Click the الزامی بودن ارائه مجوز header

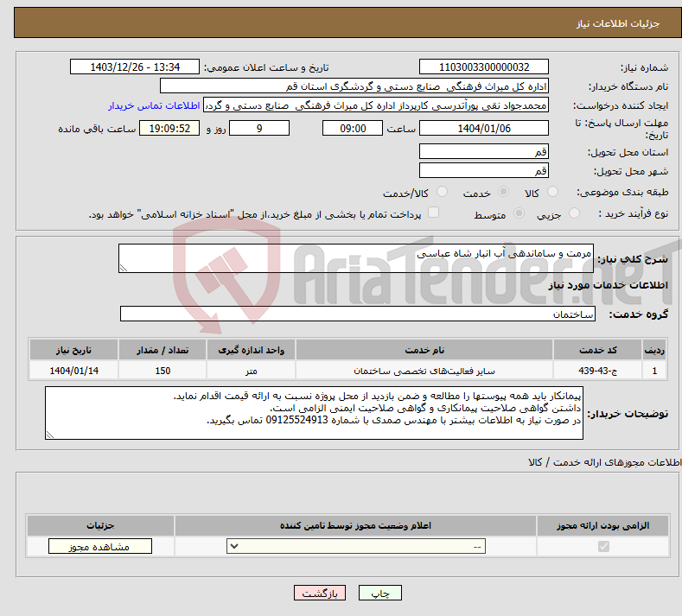(602, 525)
